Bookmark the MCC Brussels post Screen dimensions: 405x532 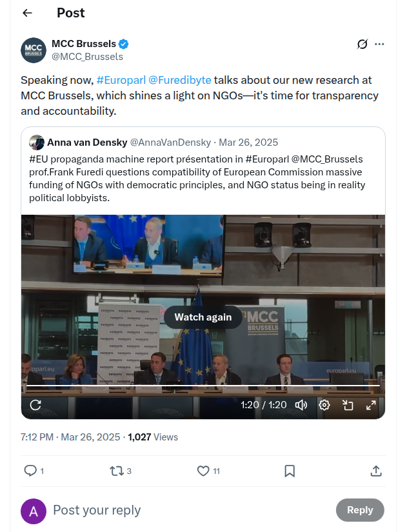click(290, 471)
